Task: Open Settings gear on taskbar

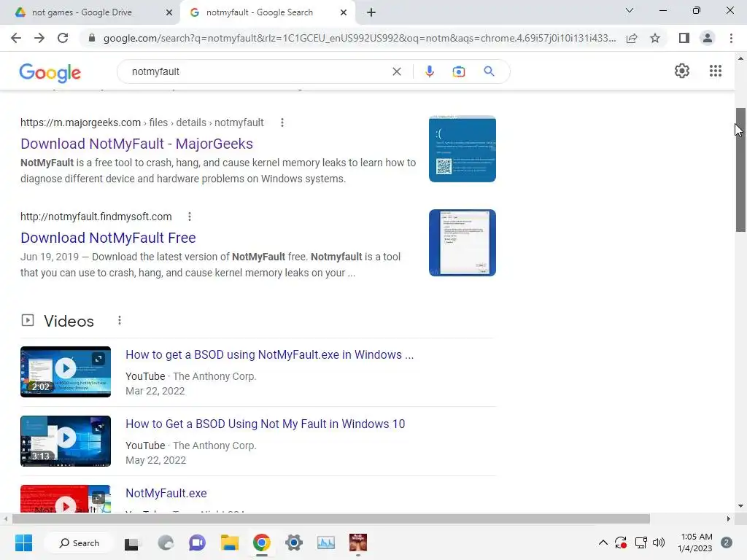Action: pos(293,542)
